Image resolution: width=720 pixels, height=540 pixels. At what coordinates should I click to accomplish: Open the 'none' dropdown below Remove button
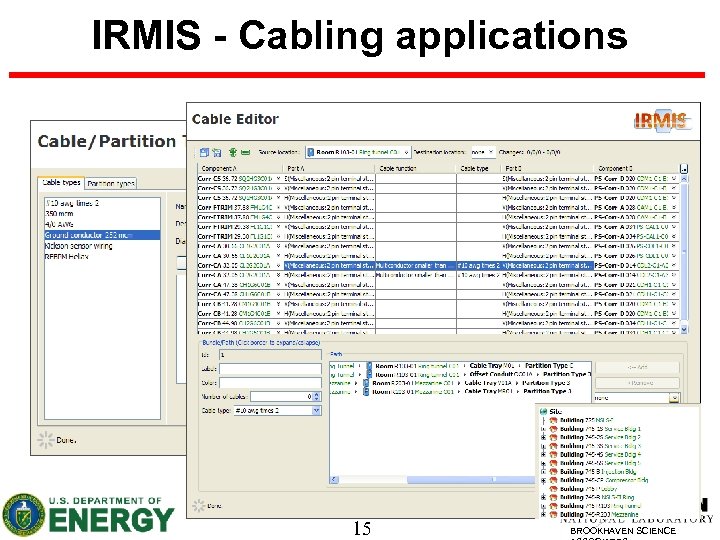click(x=674, y=398)
